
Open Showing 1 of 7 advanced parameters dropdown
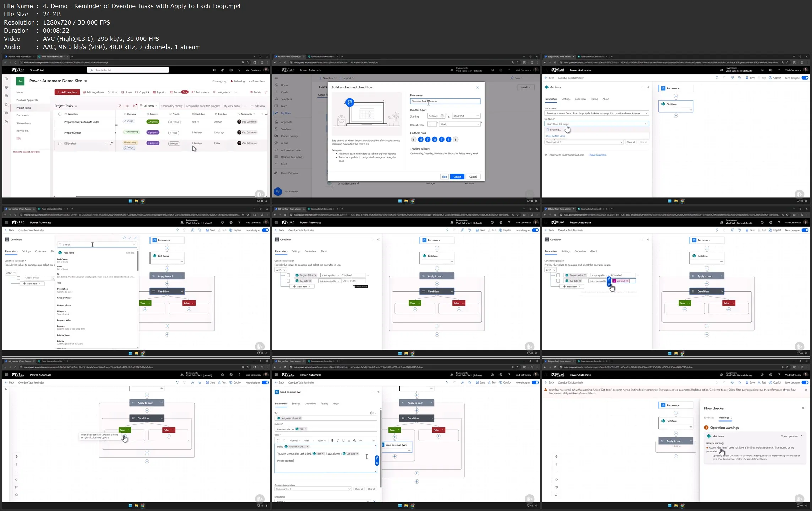tap(313, 489)
